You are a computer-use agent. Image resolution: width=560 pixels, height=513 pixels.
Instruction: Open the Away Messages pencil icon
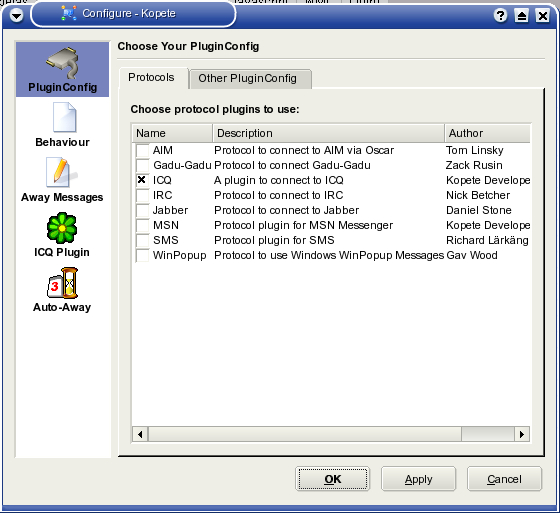(x=61, y=172)
